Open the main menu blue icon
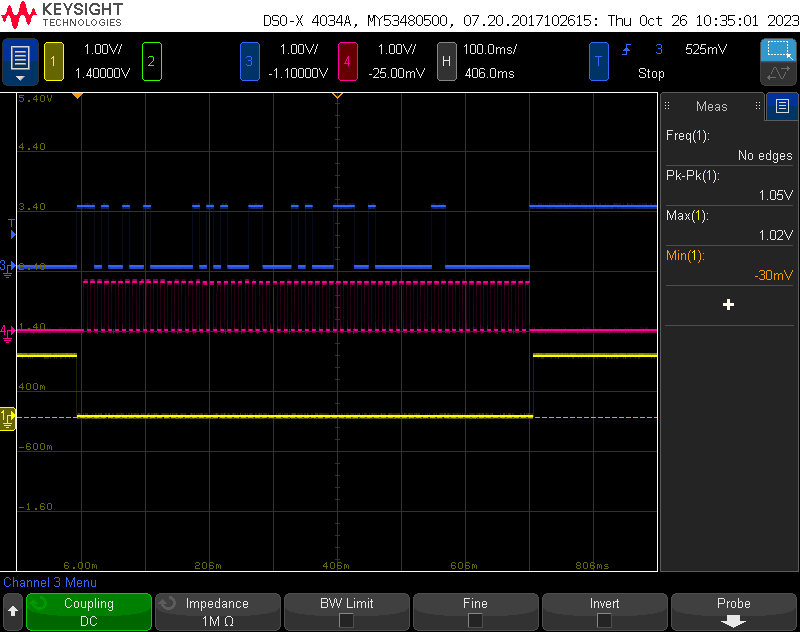Screen dimensions: 800x632 pos(20,61)
